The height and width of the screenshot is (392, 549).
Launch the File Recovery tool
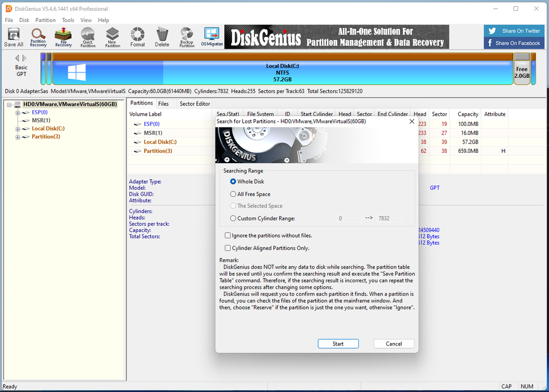pyautogui.click(x=63, y=37)
